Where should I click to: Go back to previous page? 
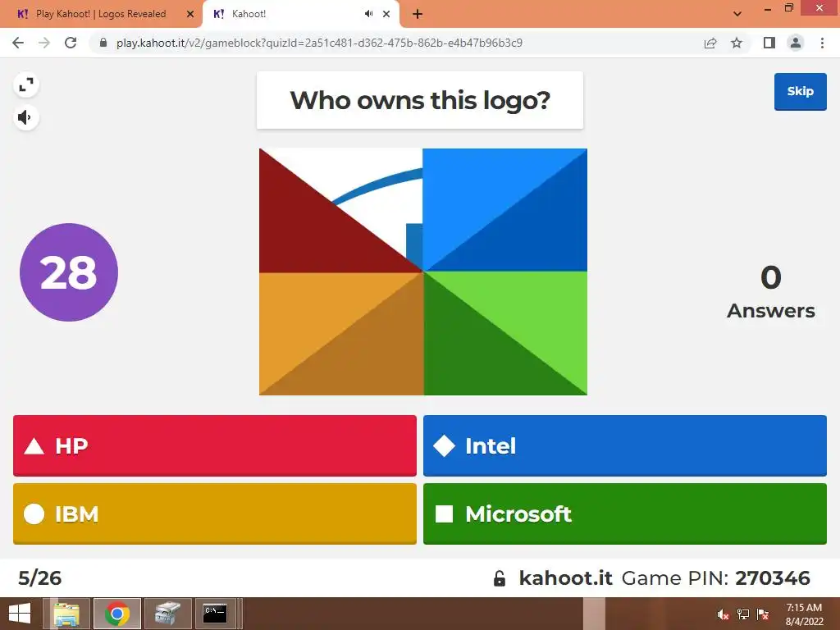(x=18, y=43)
